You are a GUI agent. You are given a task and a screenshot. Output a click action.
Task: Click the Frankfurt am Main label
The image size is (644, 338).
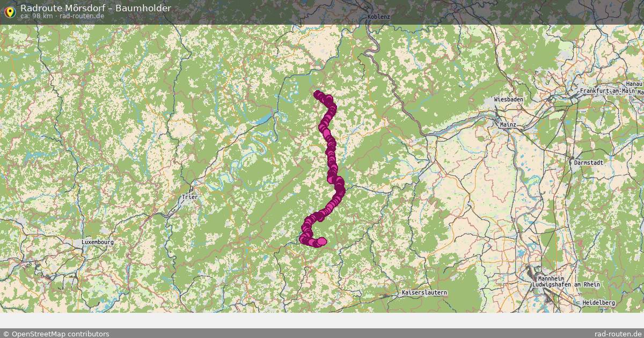point(600,91)
